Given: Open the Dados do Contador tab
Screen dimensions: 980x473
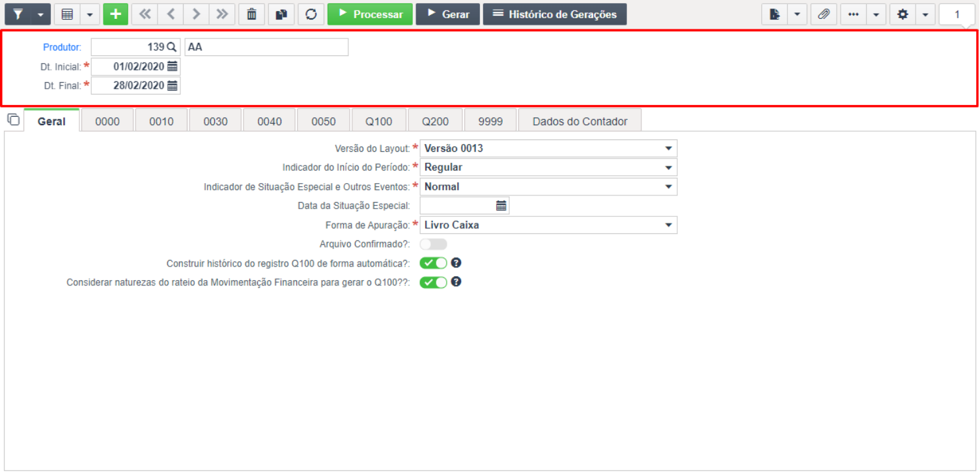Looking at the screenshot, I should (580, 121).
